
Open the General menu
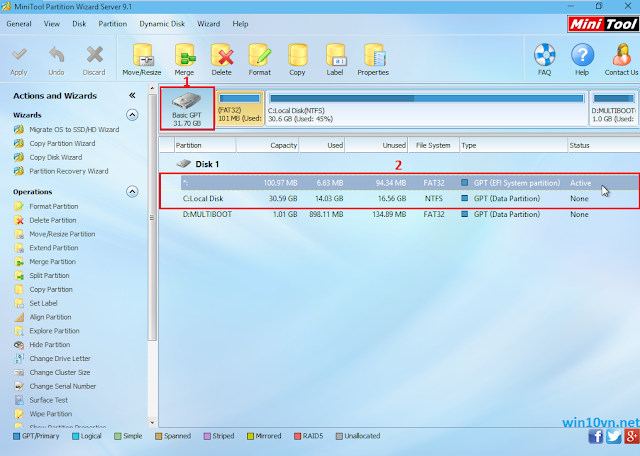coord(19,24)
